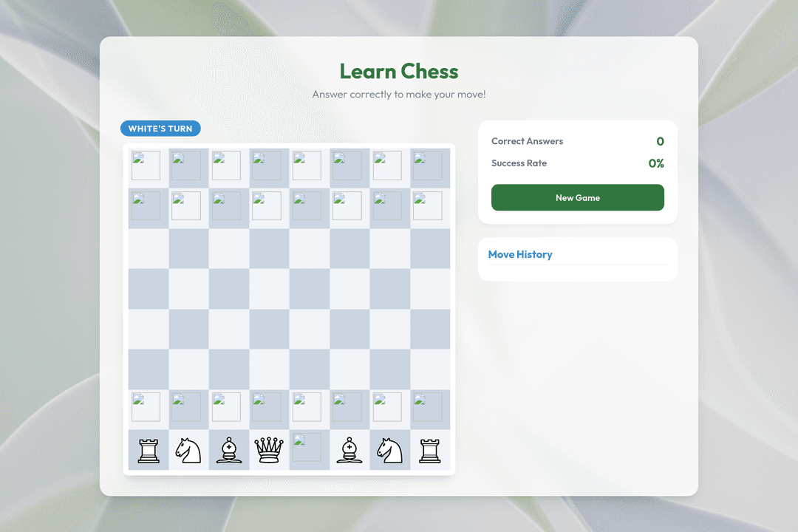Click the black piece placeholder on d8
Image resolution: width=798 pixels, height=532 pixels.
267,166
